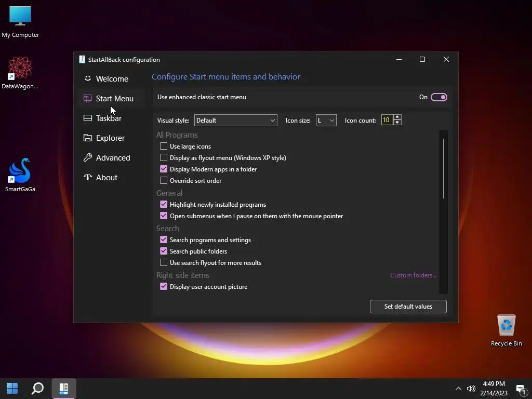Image resolution: width=532 pixels, height=399 pixels.
Task: Uncheck Highlight newly installed programs
Action: pos(164,204)
